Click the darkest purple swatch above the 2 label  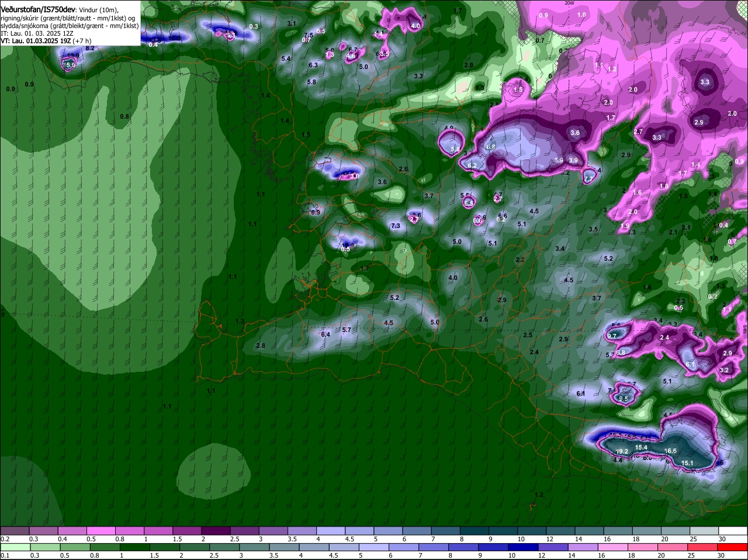tap(216, 531)
